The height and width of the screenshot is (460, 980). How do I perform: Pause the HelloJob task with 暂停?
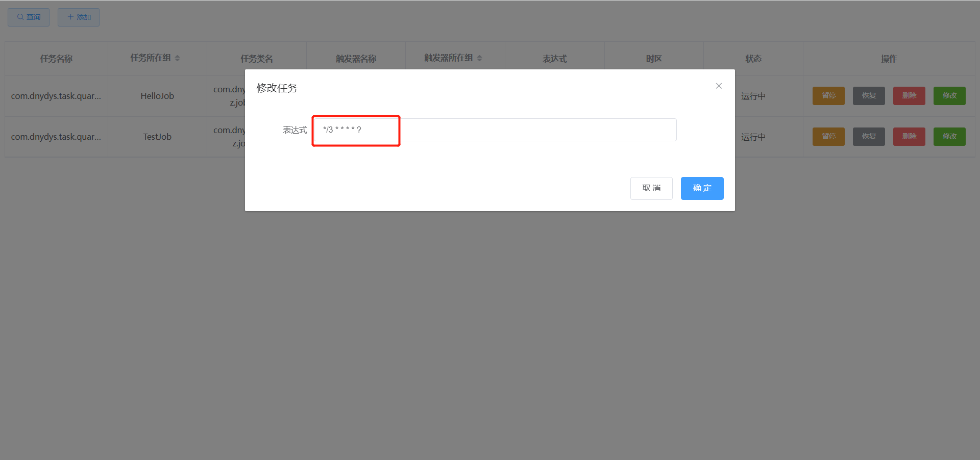click(x=828, y=95)
